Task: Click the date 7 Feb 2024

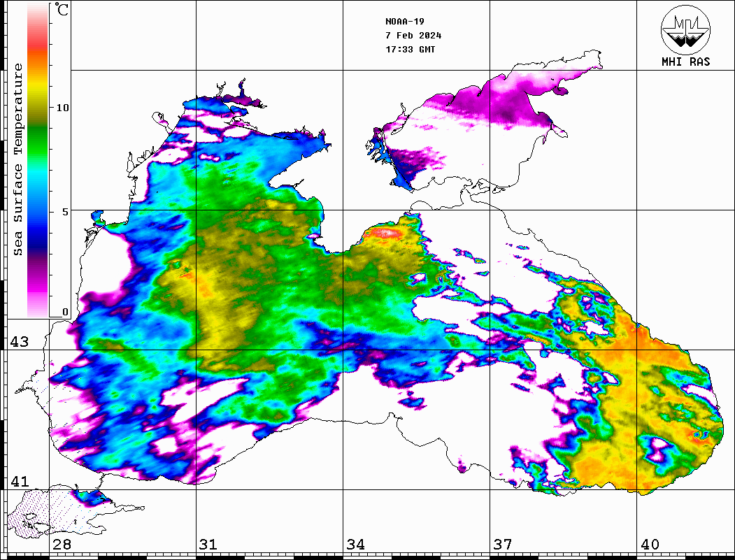Action: coord(413,36)
